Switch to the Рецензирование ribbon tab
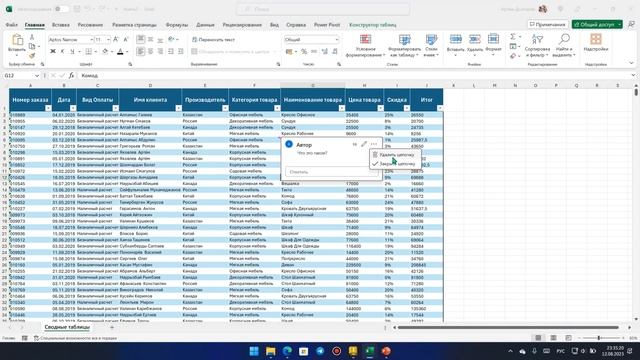This screenshot has height=360, width=640. [x=242, y=25]
